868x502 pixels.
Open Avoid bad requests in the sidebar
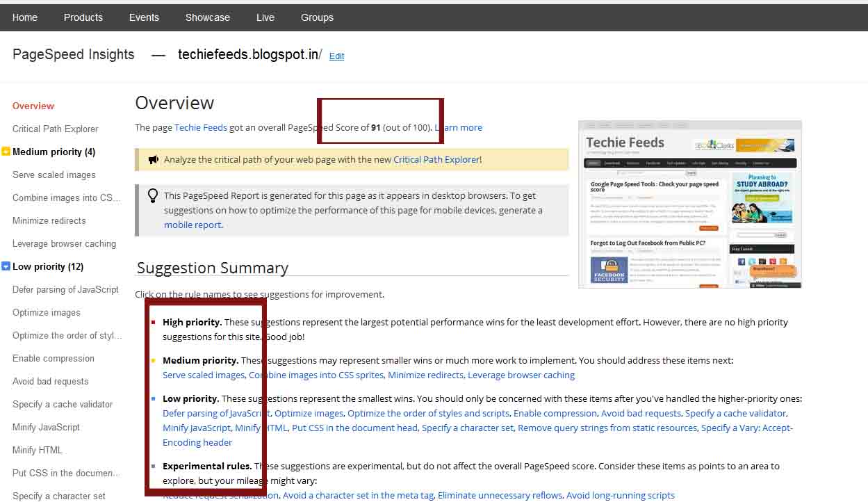51,381
